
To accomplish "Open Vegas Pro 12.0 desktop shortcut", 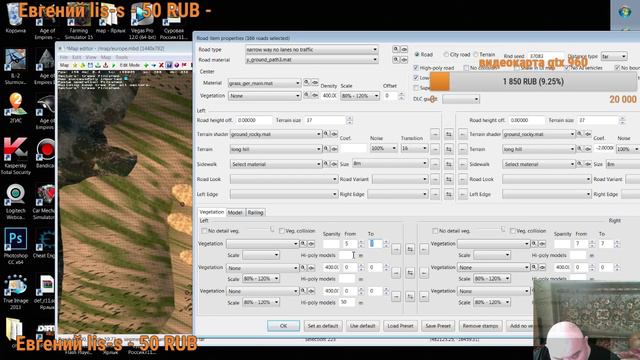I will [x=142, y=22].
